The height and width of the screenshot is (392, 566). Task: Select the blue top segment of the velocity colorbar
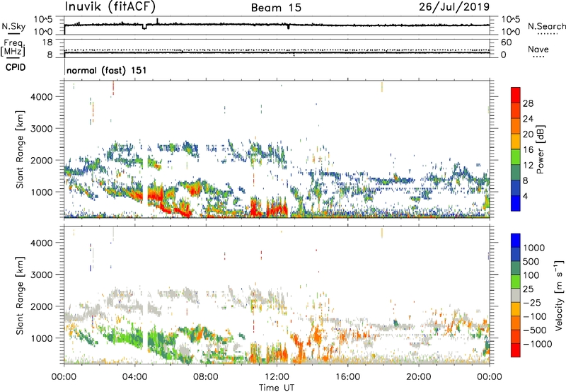tap(516, 241)
